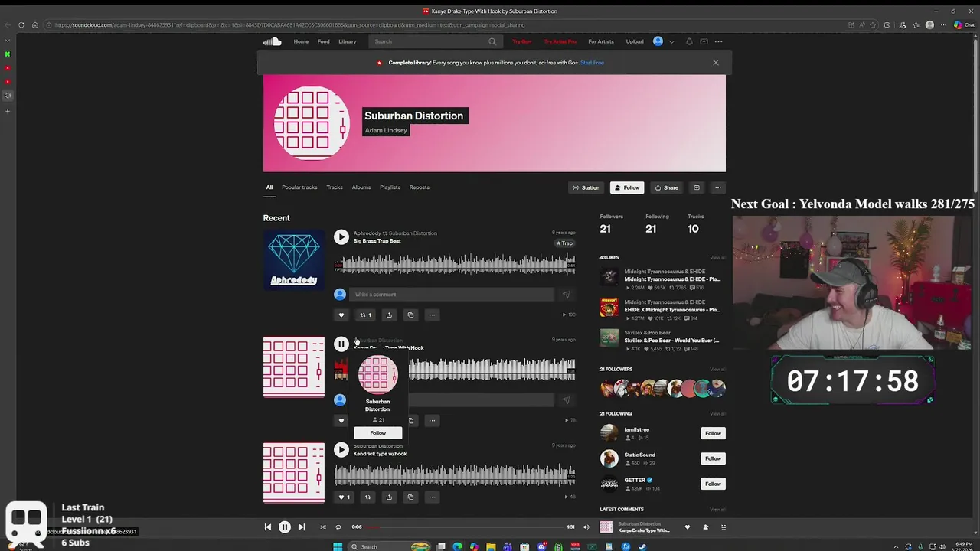View all 21 followers
This screenshot has height=551, width=980.
point(717,370)
